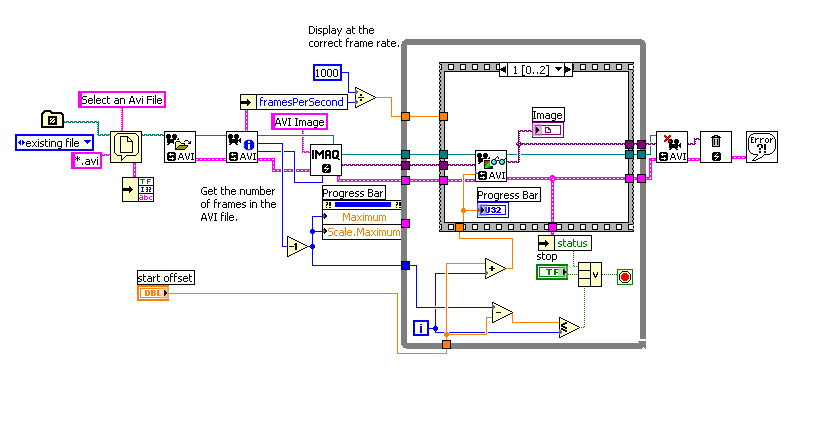Click the 1000 numeric constant
This screenshot has width=816, height=428.
tap(327, 73)
